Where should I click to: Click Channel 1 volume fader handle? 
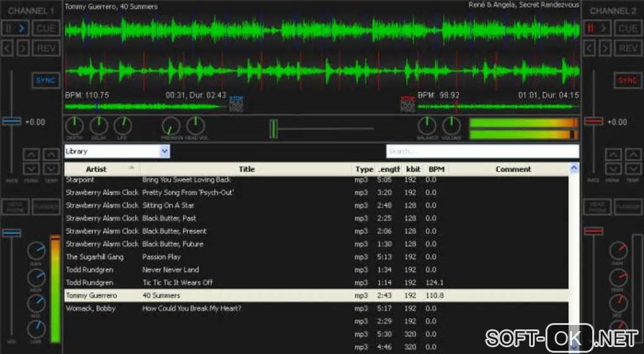pos(11,233)
